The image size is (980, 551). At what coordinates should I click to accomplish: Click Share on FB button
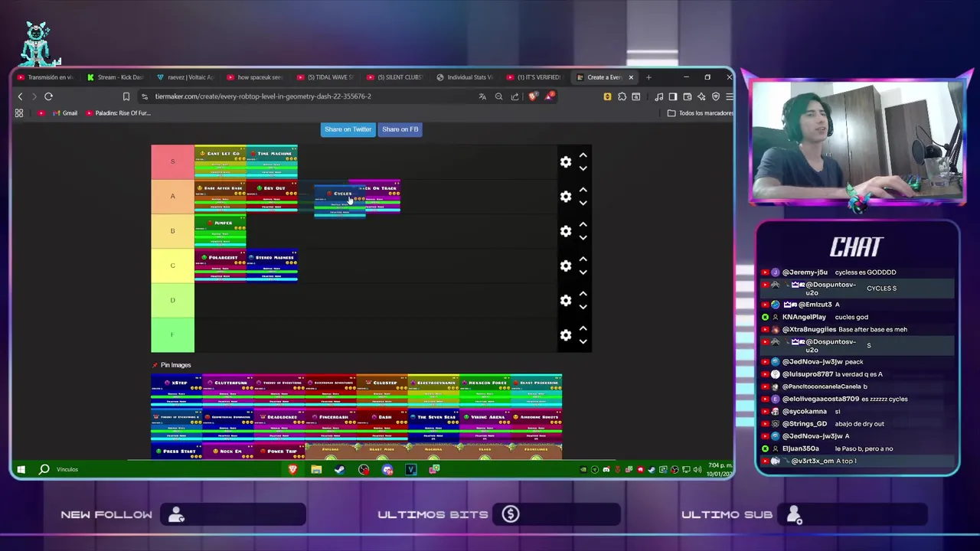(x=400, y=129)
